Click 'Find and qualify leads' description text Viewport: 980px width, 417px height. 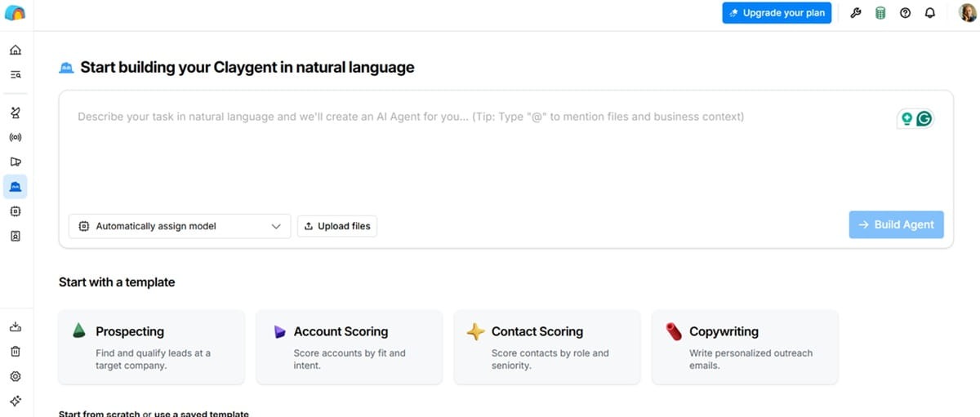click(153, 359)
